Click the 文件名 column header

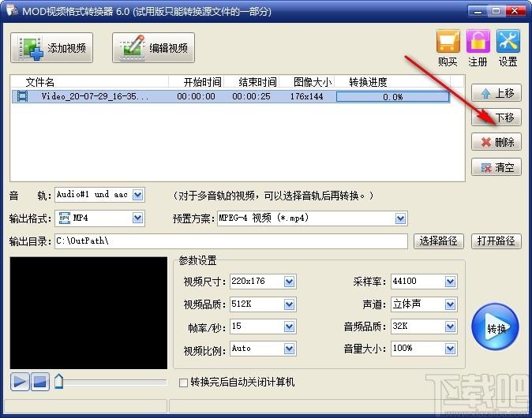40,82
